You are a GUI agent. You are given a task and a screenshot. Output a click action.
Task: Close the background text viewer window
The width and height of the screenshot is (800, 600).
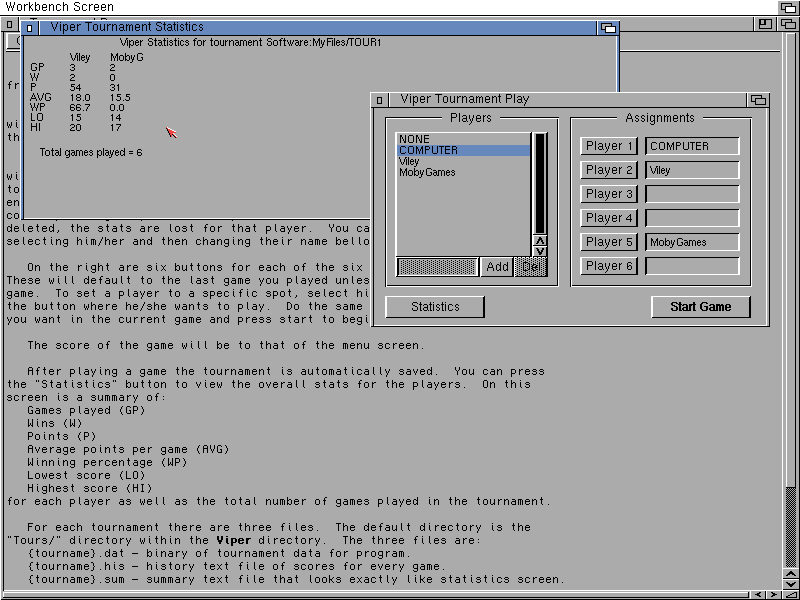(x=9, y=24)
